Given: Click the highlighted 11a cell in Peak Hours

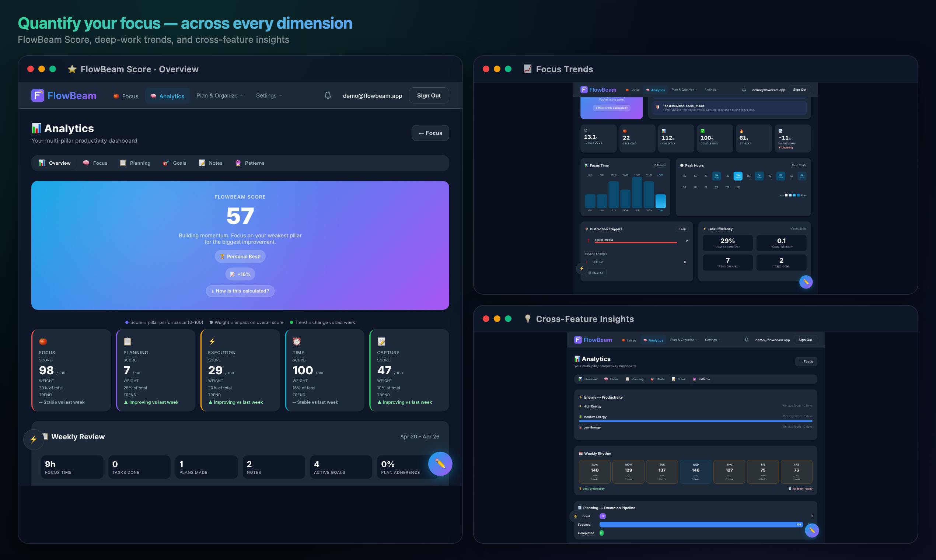Looking at the screenshot, I should (738, 176).
